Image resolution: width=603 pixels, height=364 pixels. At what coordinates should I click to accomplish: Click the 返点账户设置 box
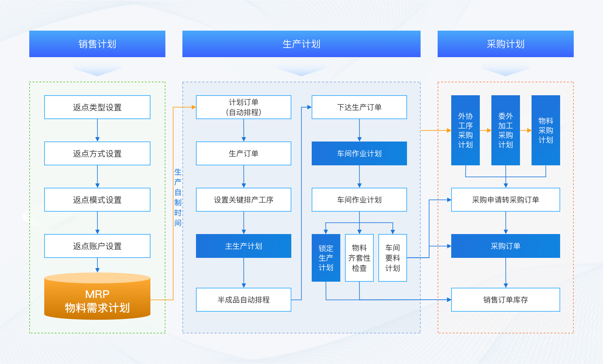click(97, 246)
